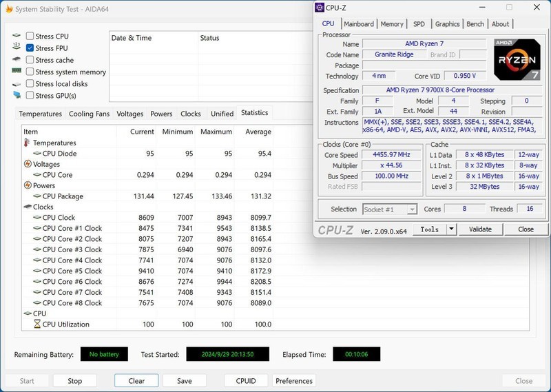Open the Bench tab in CPU-Z
The width and height of the screenshot is (551, 392).
[x=475, y=24]
